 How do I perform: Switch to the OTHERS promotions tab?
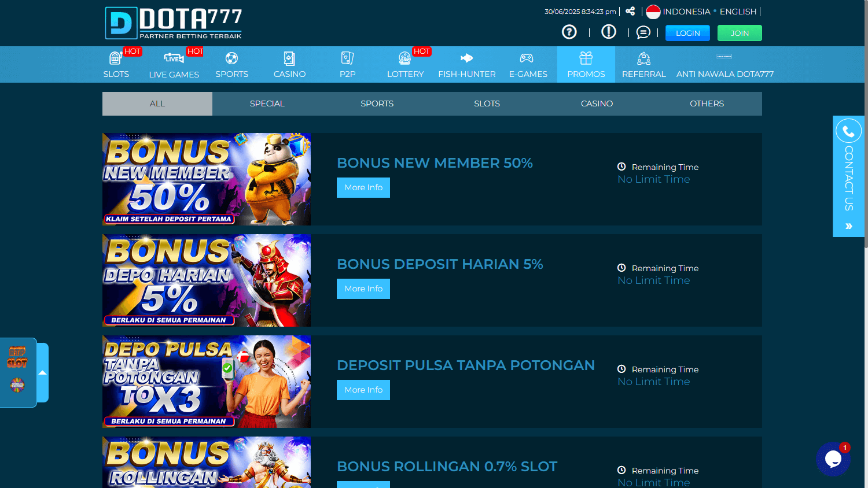[x=707, y=103]
